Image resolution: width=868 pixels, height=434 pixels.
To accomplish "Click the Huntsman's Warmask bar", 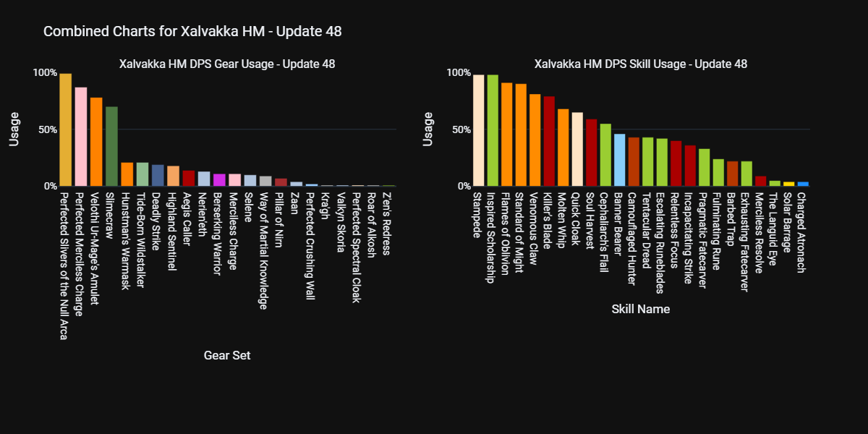I will pyautogui.click(x=127, y=175).
